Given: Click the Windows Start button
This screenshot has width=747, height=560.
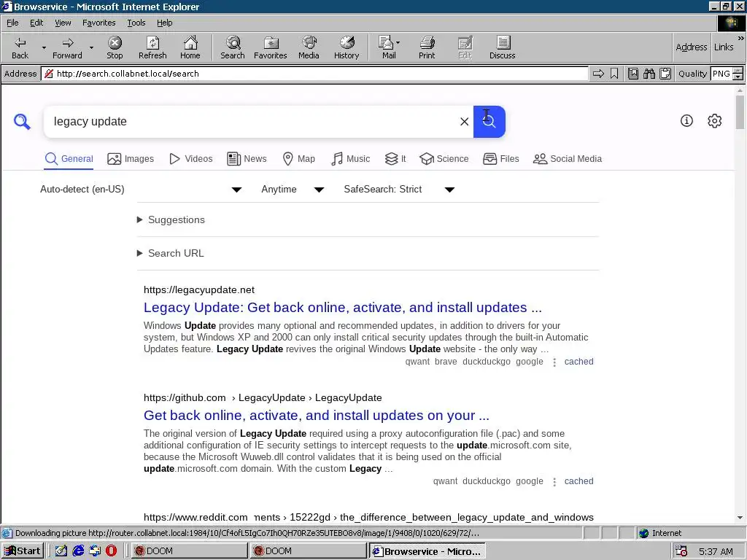Looking at the screenshot, I should pyautogui.click(x=23, y=551).
